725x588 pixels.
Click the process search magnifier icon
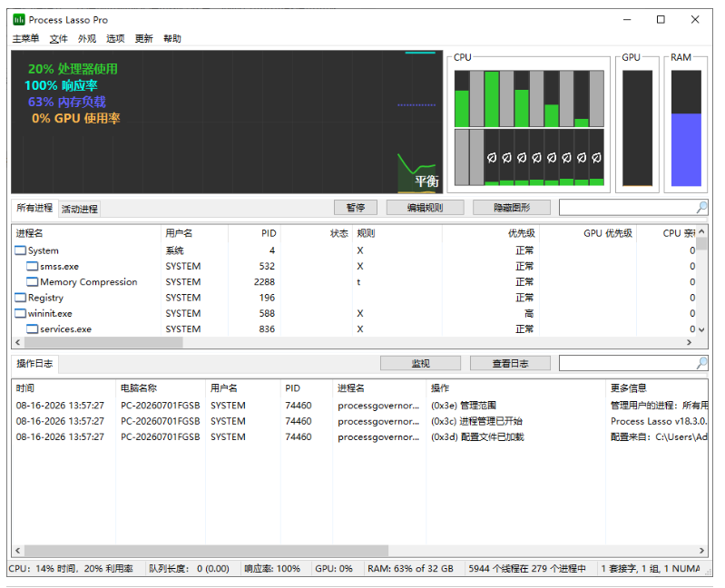[701, 208]
